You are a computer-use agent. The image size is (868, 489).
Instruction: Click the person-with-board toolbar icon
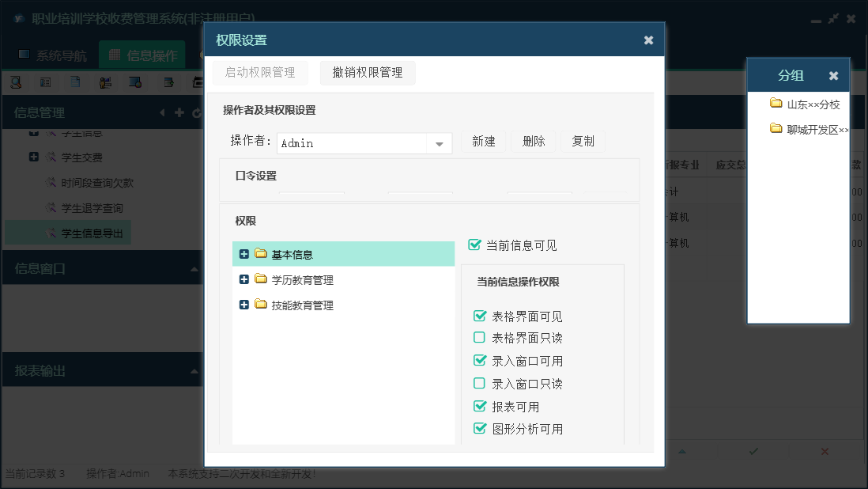pyautogui.click(x=106, y=81)
